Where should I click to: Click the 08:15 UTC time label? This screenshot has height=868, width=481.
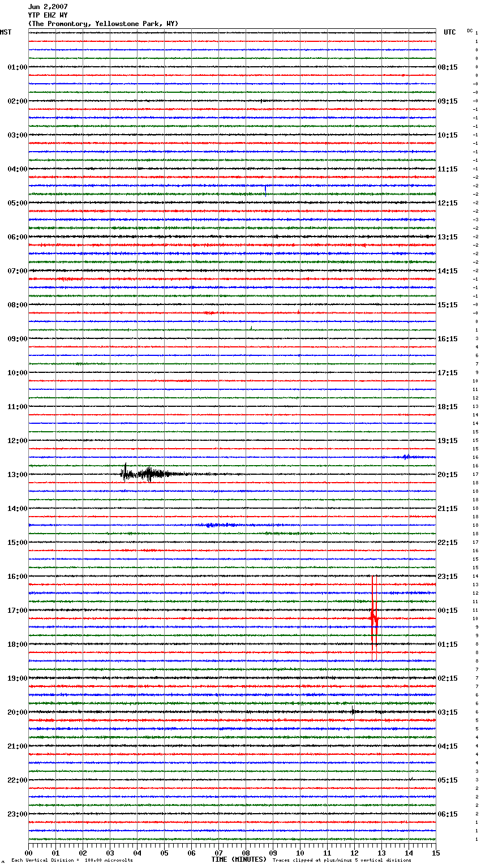click(448, 67)
